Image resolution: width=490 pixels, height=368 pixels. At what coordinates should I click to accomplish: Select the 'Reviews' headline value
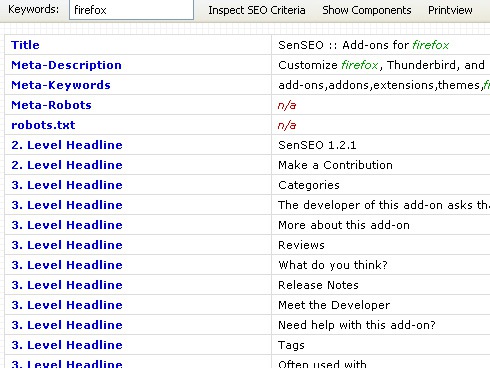pos(301,245)
